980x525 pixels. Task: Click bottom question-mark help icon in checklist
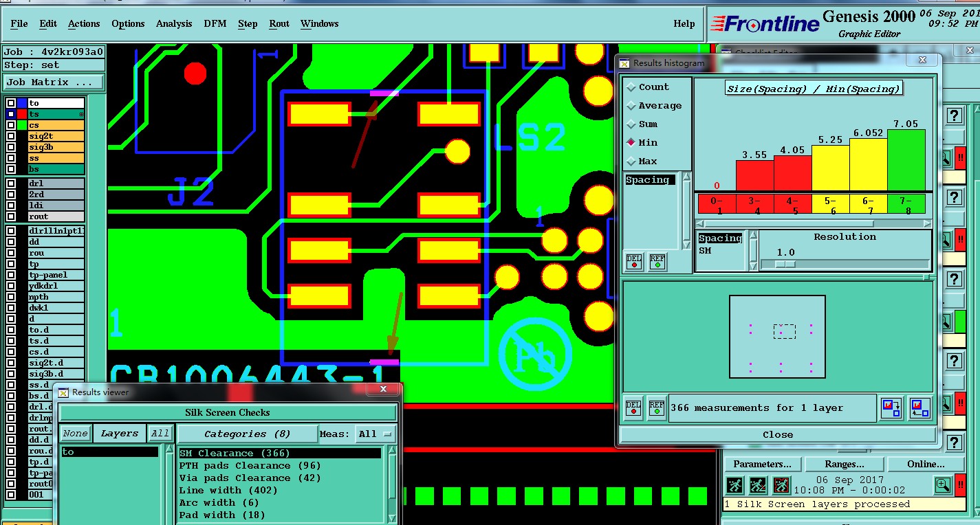tap(955, 442)
